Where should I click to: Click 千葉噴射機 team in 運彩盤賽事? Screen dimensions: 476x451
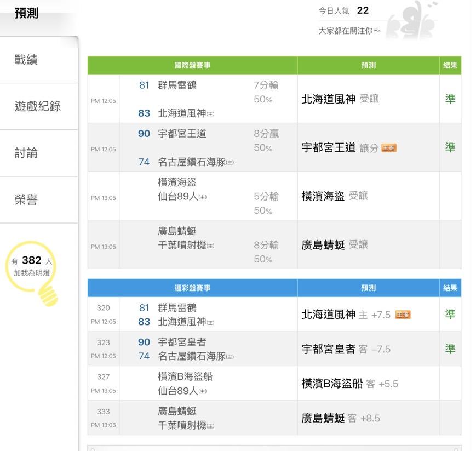coord(182,425)
